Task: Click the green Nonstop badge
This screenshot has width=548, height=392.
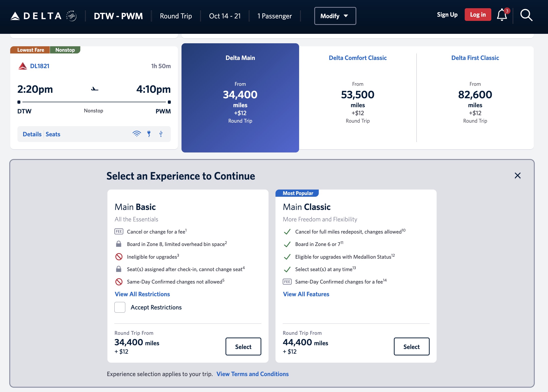Action: tap(65, 50)
